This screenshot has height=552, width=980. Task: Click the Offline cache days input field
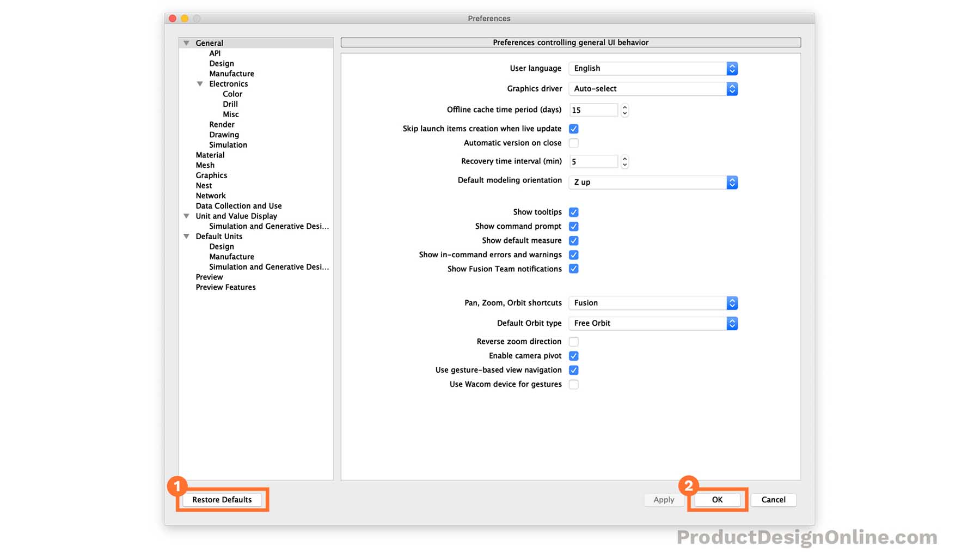[593, 110]
